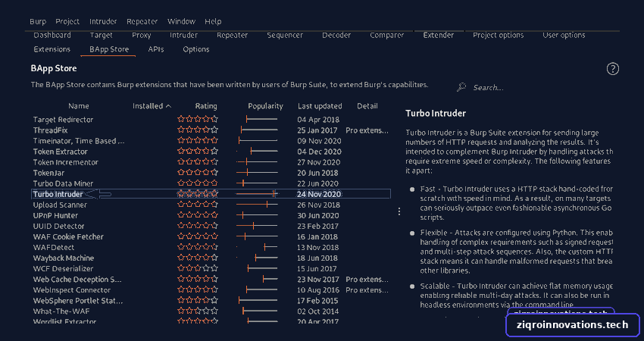This screenshot has height=341, width=644.
Task: Sort by the Detail column header
Action: click(x=367, y=106)
